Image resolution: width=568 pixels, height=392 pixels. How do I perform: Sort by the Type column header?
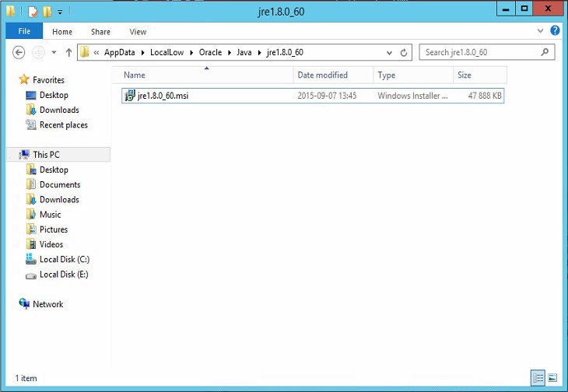coord(413,75)
